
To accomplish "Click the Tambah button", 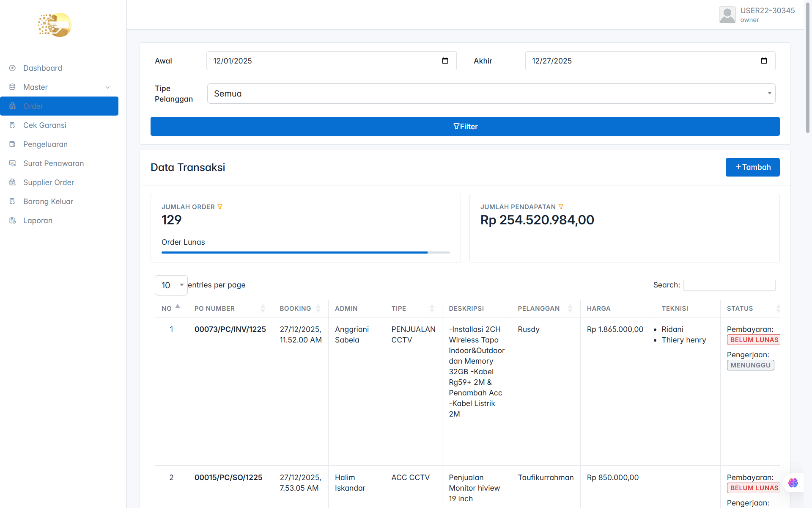I will (752, 167).
